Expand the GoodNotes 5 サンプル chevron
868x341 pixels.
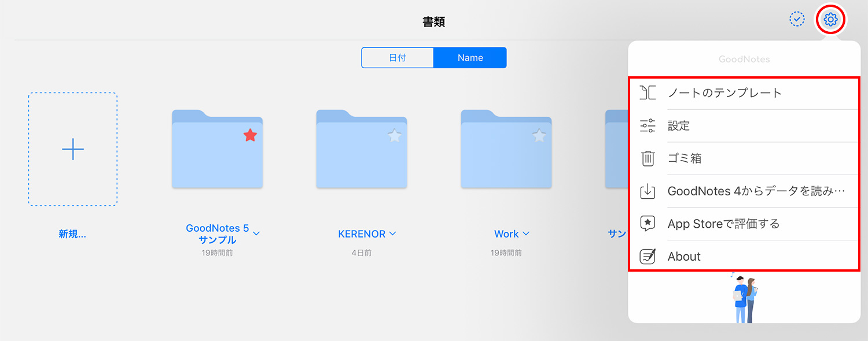click(x=256, y=233)
